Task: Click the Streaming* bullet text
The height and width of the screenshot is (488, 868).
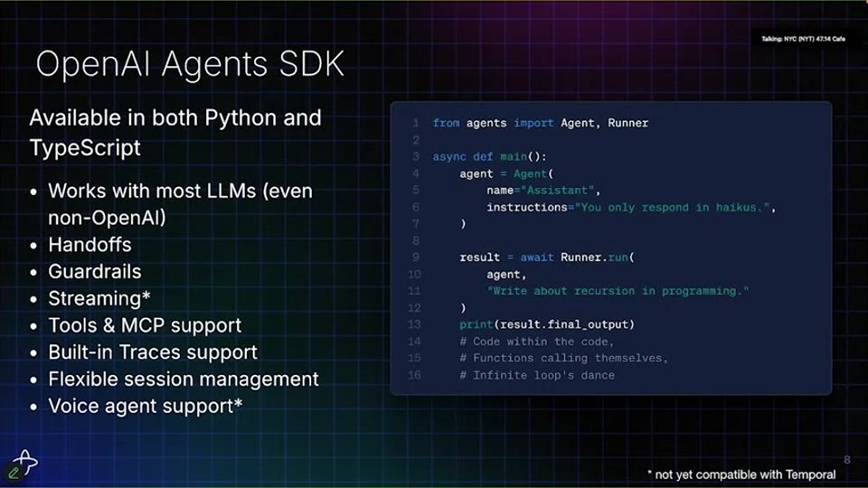Action: [x=99, y=298]
